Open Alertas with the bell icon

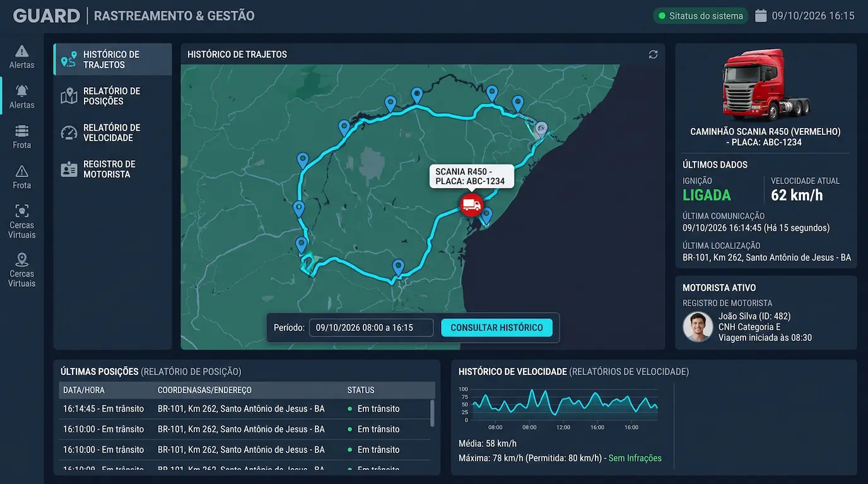21,96
